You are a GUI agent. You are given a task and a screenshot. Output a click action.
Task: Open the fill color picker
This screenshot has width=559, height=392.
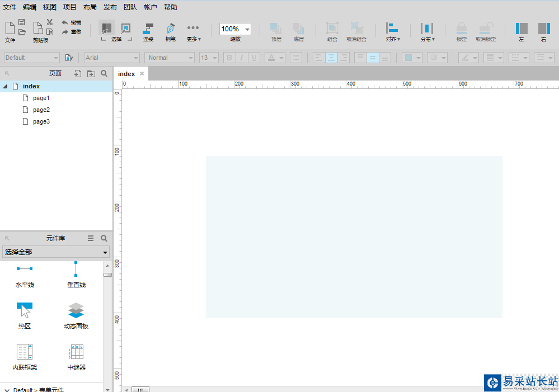(412, 58)
